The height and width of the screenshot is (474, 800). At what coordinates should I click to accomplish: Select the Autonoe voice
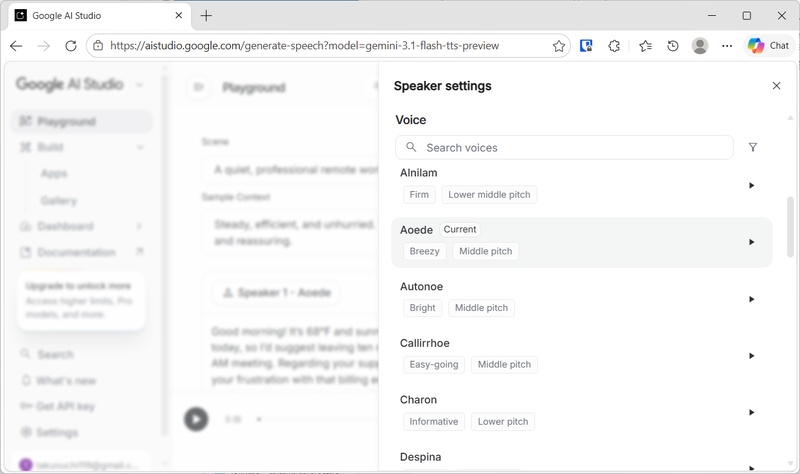(582, 299)
